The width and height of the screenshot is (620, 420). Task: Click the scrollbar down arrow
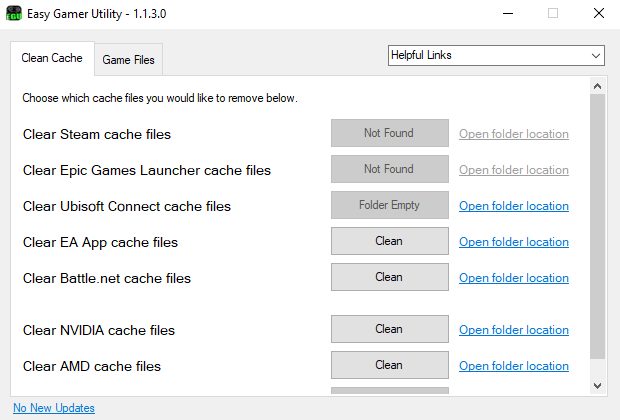pos(597,385)
